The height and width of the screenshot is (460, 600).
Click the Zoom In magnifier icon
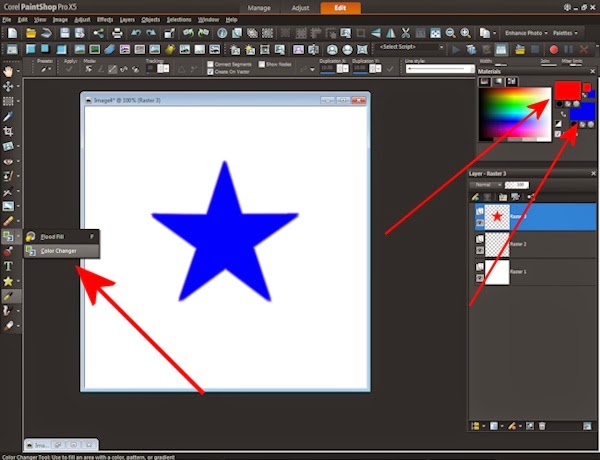(x=465, y=33)
